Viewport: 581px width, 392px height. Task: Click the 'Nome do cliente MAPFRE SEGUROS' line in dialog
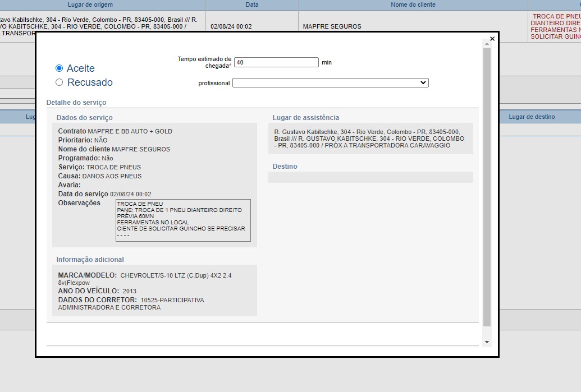tap(114, 149)
